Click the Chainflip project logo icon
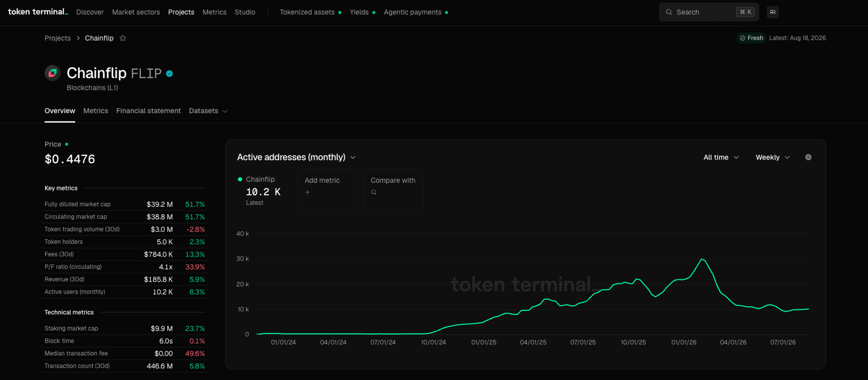The image size is (868, 380). [53, 73]
